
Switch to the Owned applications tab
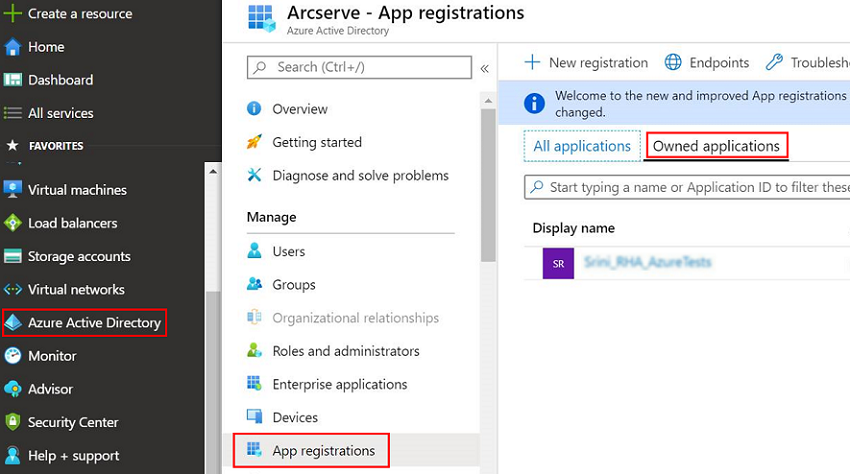716,146
